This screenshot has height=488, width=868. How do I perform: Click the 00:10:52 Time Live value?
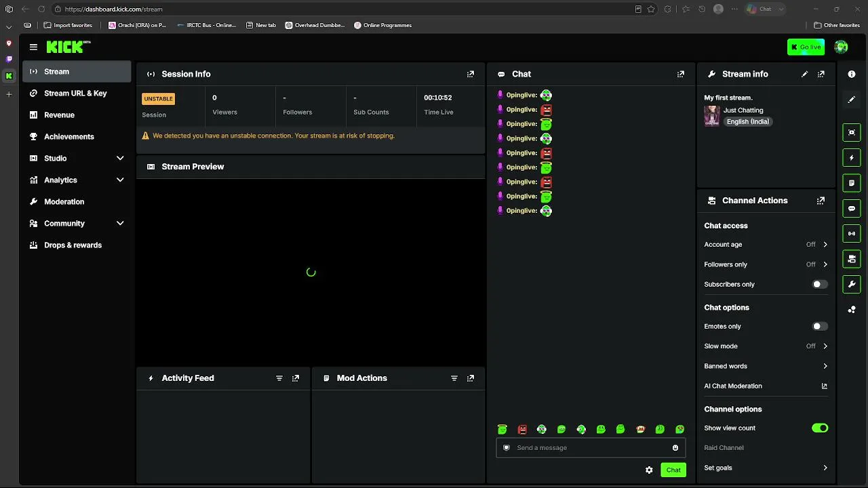[x=438, y=98]
